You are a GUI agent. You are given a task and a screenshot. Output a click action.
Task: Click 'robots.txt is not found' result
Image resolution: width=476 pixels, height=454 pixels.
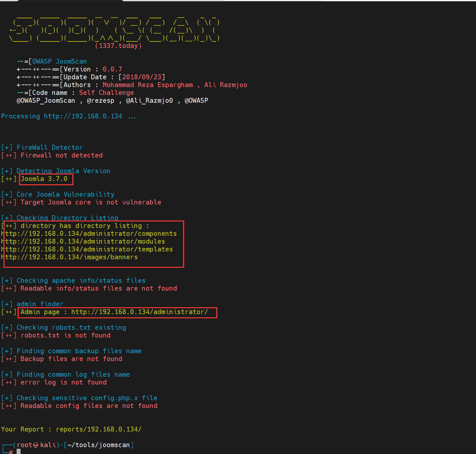pos(65,335)
